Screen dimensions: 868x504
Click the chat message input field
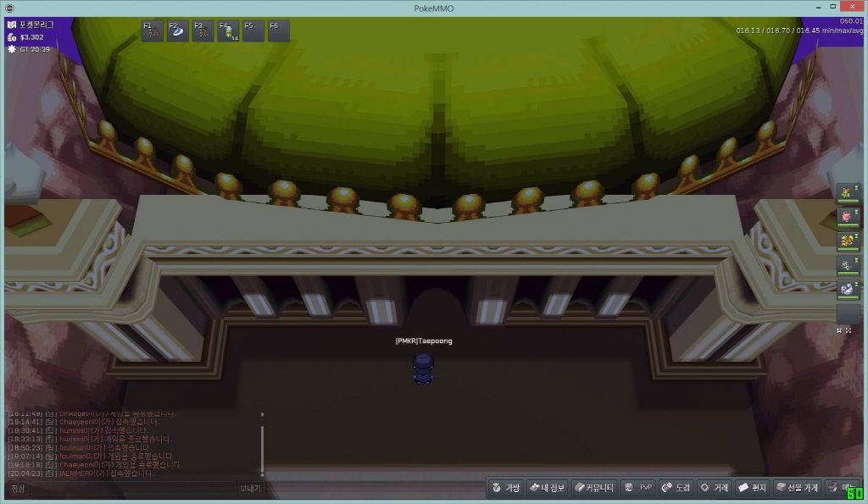(133, 489)
